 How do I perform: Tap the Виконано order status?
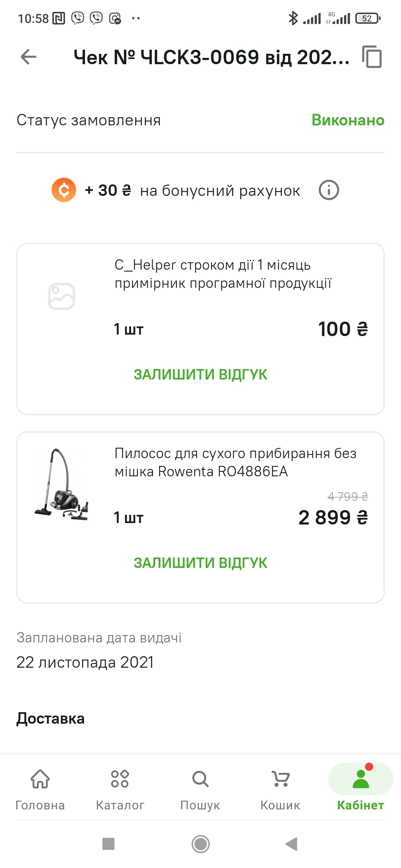348,120
